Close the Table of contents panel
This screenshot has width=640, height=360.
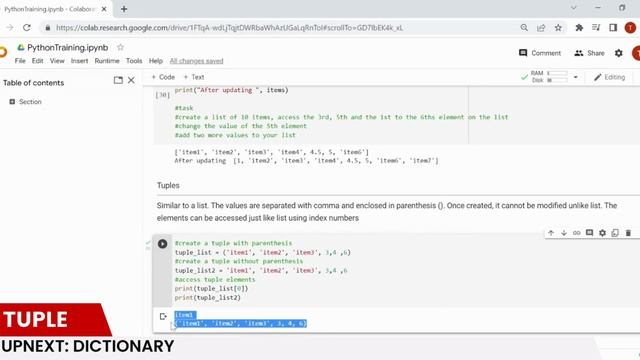(131, 80)
